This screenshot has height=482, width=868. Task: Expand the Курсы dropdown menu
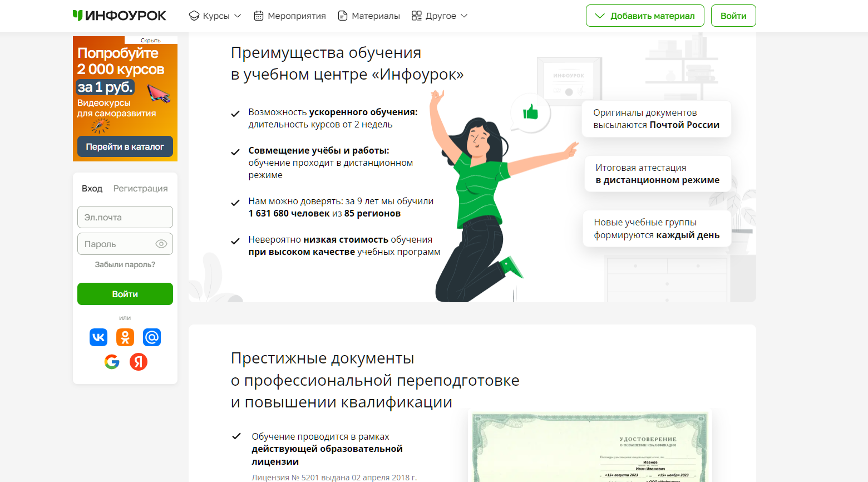click(215, 16)
